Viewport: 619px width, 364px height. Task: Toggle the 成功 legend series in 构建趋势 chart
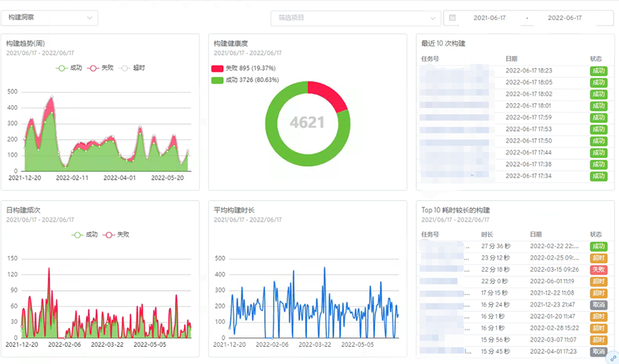click(69, 68)
